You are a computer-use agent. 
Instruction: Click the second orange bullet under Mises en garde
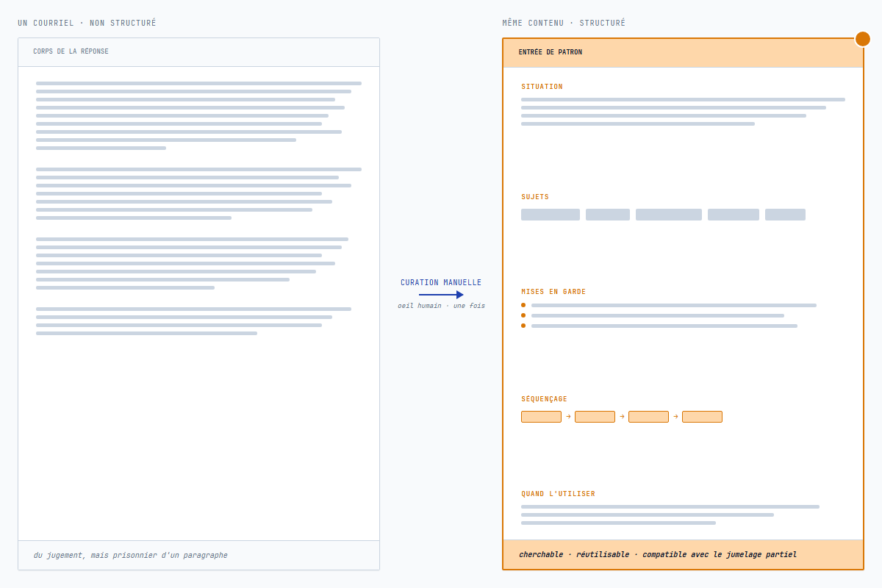click(523, 315)
